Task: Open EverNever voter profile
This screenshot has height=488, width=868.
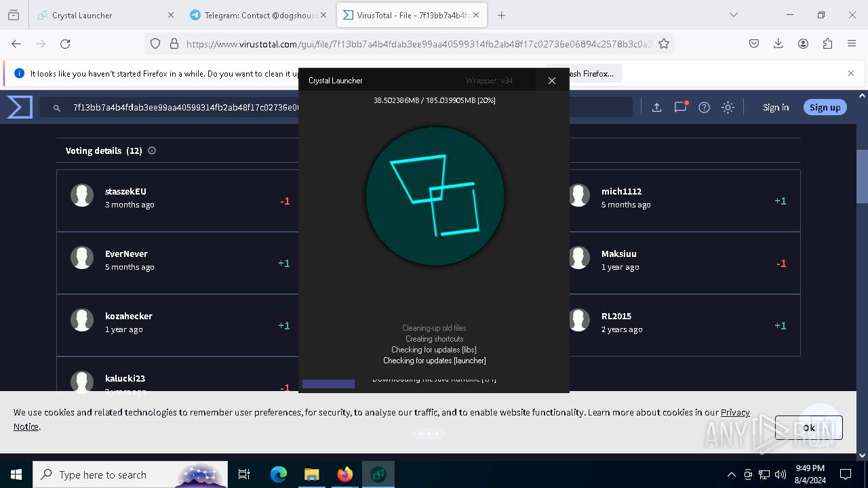Action: coord(126,253)
